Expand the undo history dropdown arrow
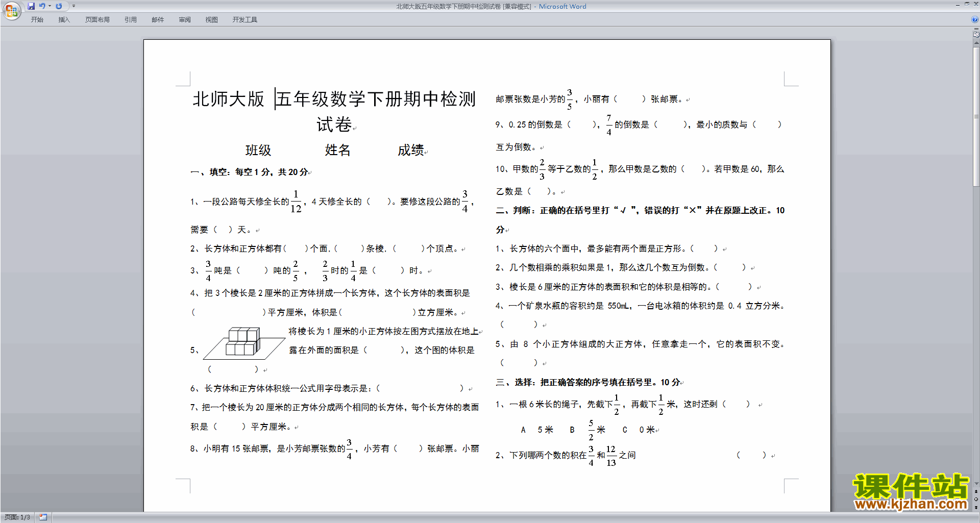 (x=50, y=6)
